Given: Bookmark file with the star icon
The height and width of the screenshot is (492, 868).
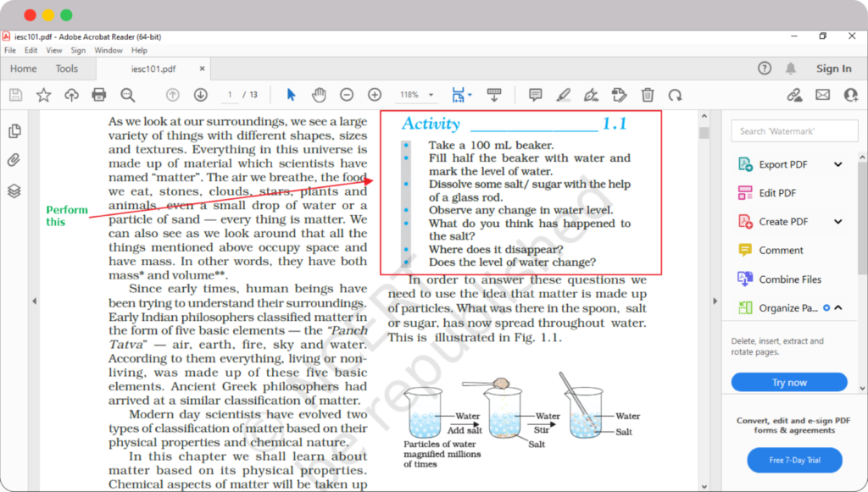Looking at the screenshot, I should pos(43,95).
